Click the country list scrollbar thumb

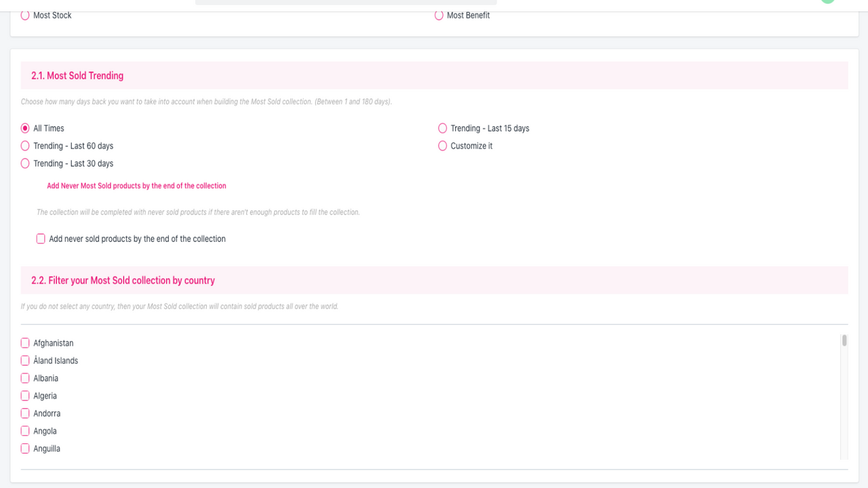[x=844, y=340]
